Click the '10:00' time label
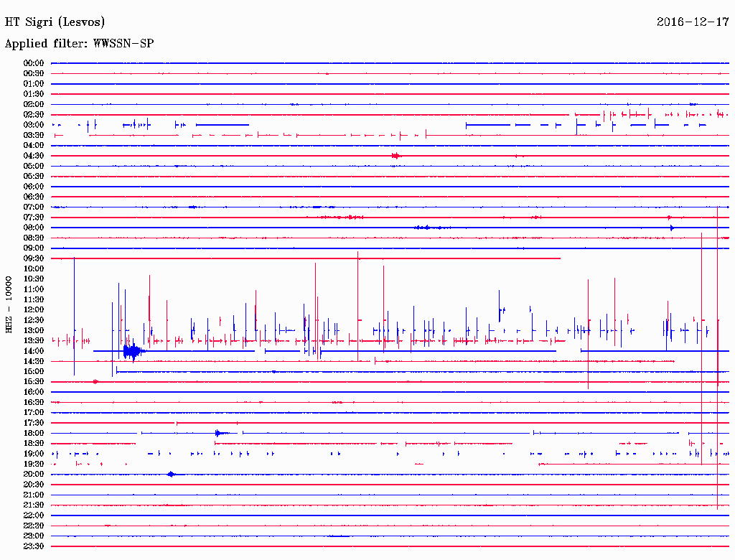The width and height of the screenshot is (735, 560). 34,269
